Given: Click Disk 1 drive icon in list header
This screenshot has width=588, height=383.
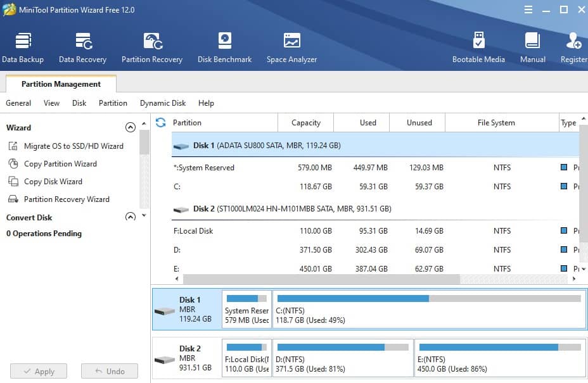Looking at the screenshot, I should 181,146.
